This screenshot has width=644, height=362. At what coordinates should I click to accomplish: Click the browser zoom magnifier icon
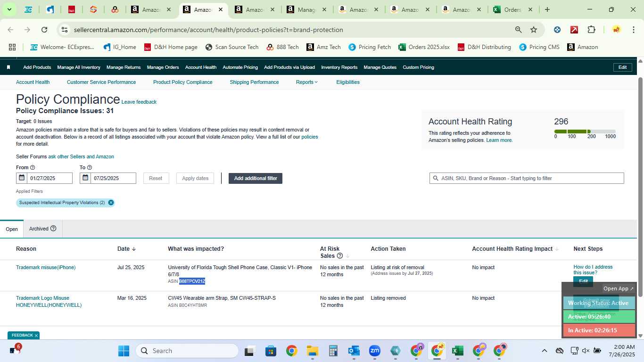519,30
